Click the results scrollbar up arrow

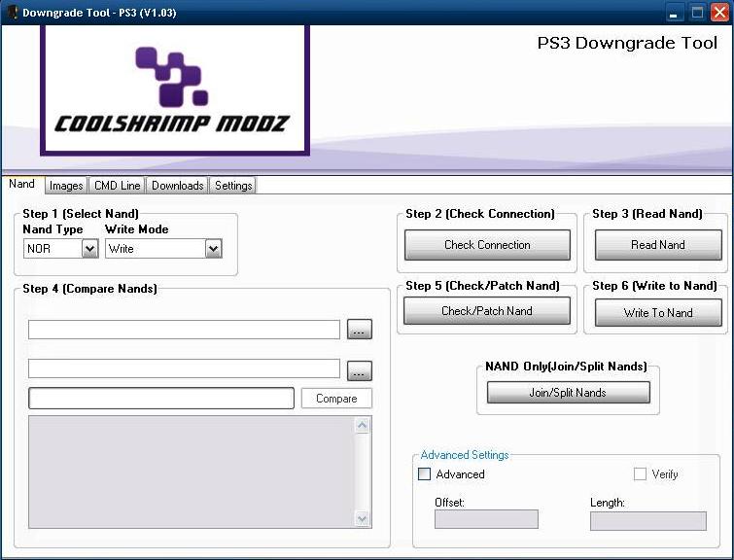pos(363,425)
